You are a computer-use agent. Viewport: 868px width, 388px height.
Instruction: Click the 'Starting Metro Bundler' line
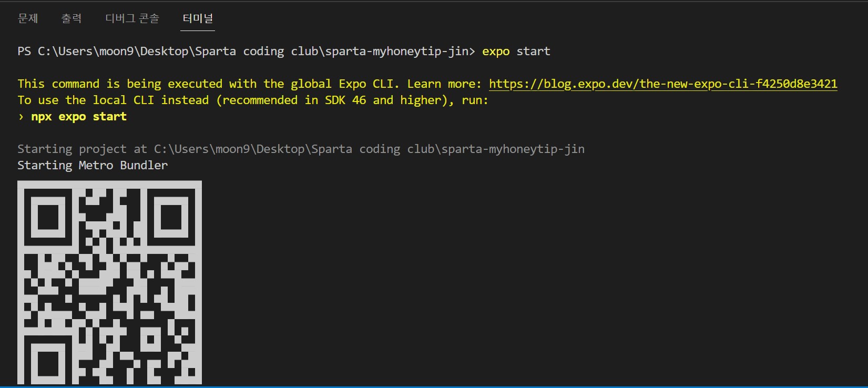coord(93,165)
